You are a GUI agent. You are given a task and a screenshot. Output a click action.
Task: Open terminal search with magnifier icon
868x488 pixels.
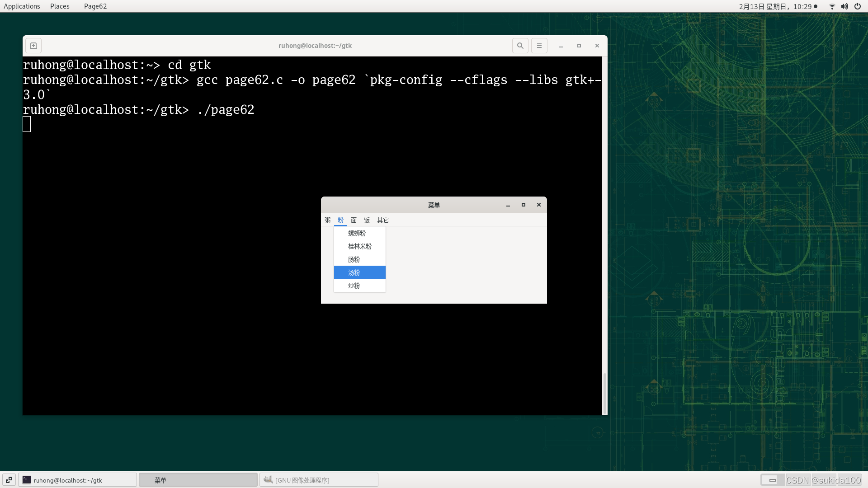(x=520, y=46)
